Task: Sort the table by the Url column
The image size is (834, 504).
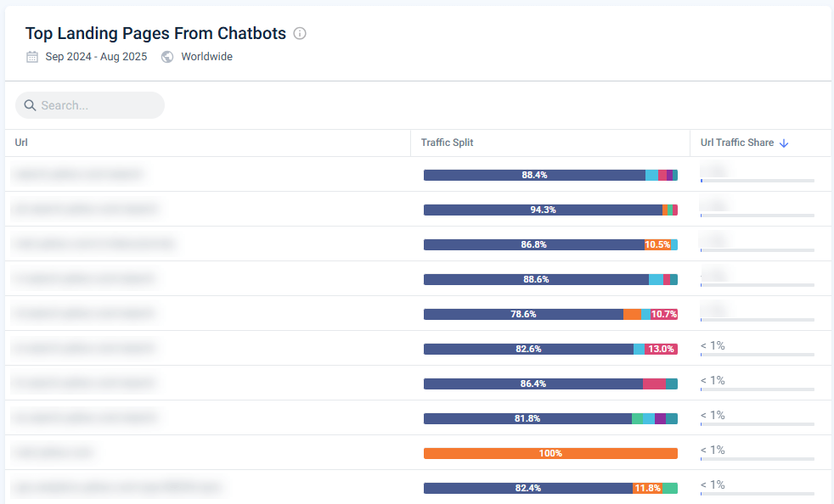Action: pyautogui.click(x=20, y=143)
